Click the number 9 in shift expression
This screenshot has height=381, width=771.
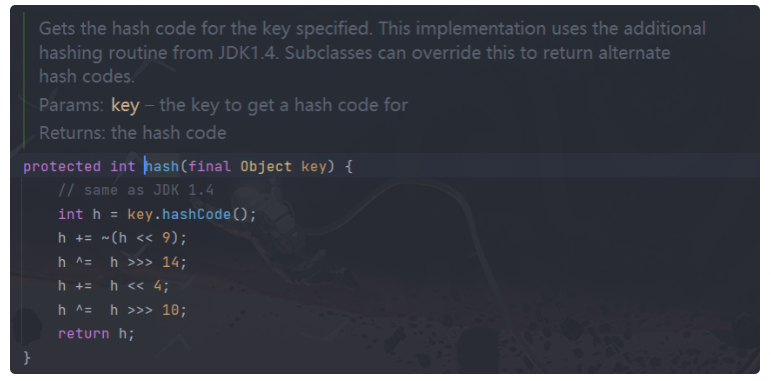pos(166,238)
